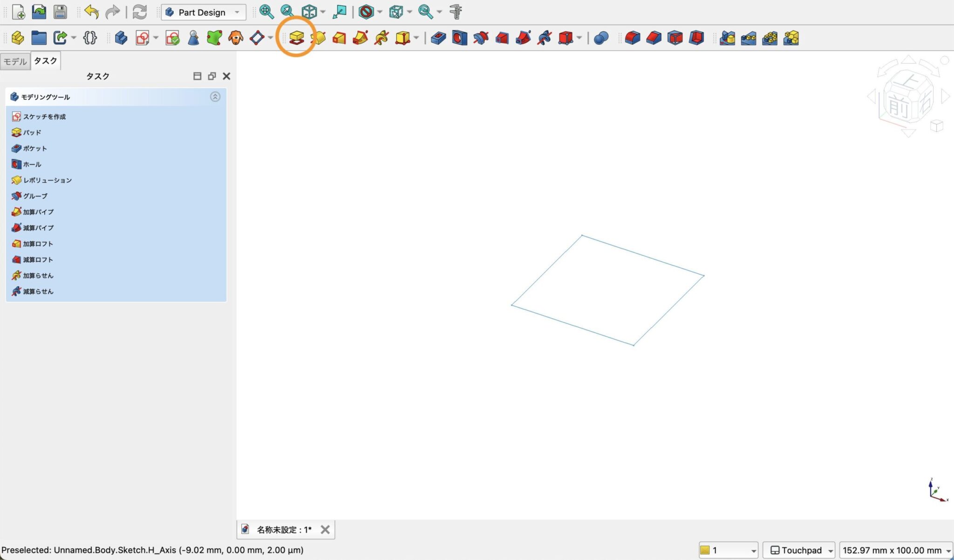Create a group with the blue folder icon
954x560 pixels.
pos(39,38)
